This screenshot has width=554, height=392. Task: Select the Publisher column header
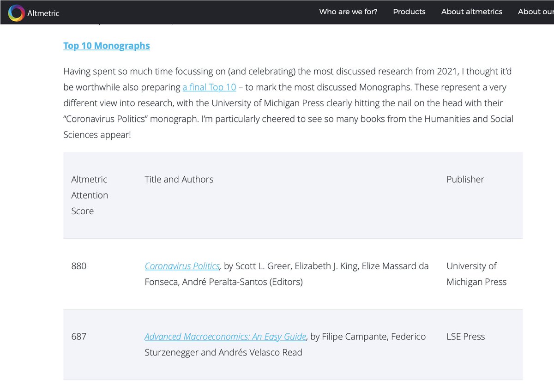coord(465,179)
